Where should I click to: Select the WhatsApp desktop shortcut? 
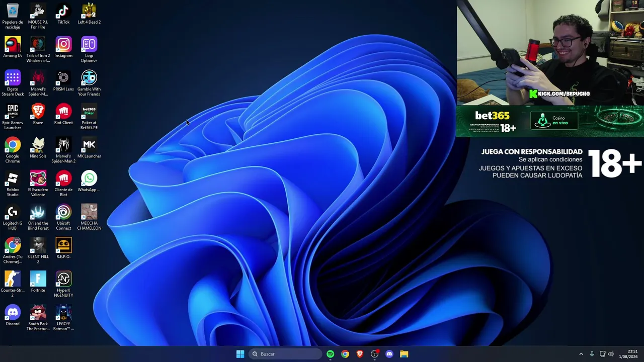[x=89, y=182]
